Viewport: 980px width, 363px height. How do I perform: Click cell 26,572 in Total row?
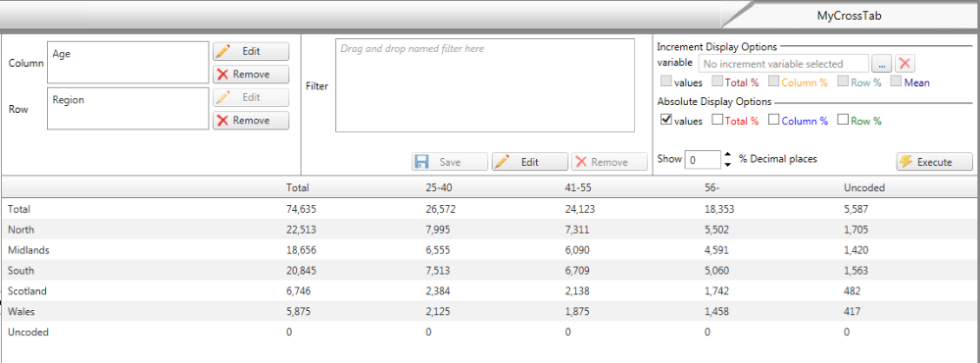click(x=440, y=209)
